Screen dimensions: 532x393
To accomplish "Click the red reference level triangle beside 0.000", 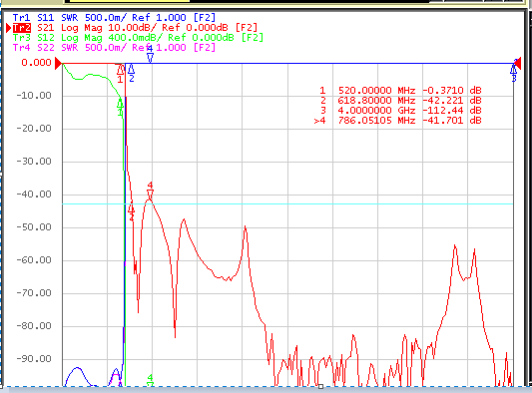I will pyautogui.click(x=58, y=63).
